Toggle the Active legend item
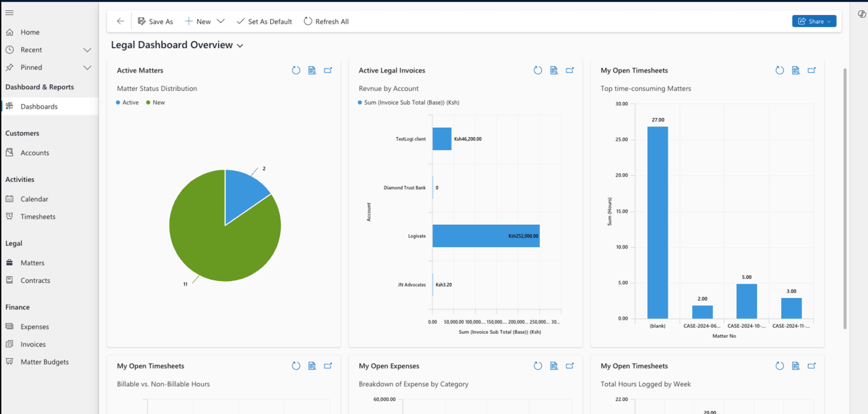The width and height of the screenshot is (868, 414). [128, 102]
